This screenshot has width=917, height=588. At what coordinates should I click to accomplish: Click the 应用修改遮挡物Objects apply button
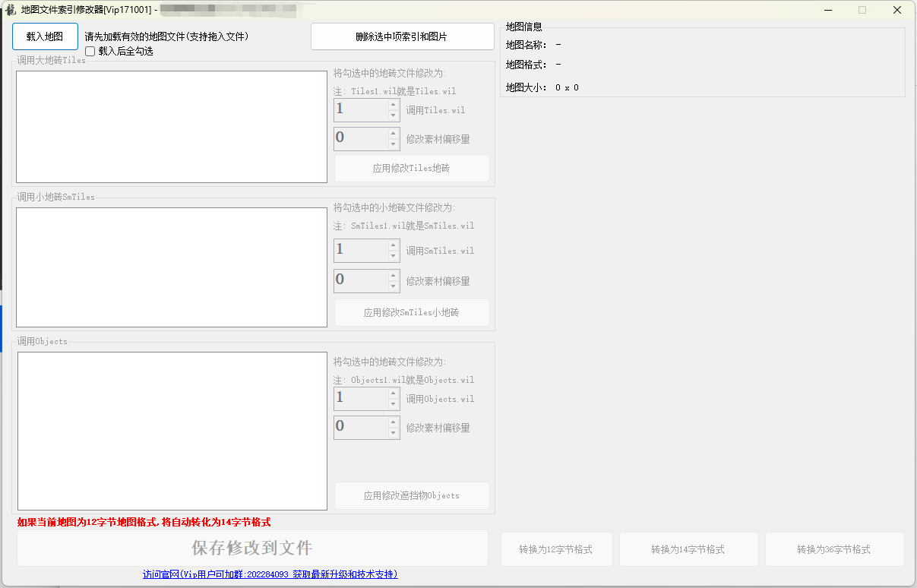pos(411,495)
